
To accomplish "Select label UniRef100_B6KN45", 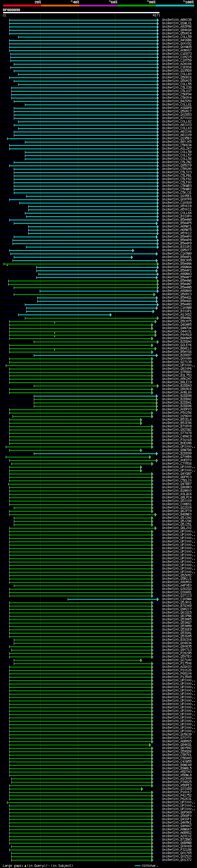I will (177, 338).
